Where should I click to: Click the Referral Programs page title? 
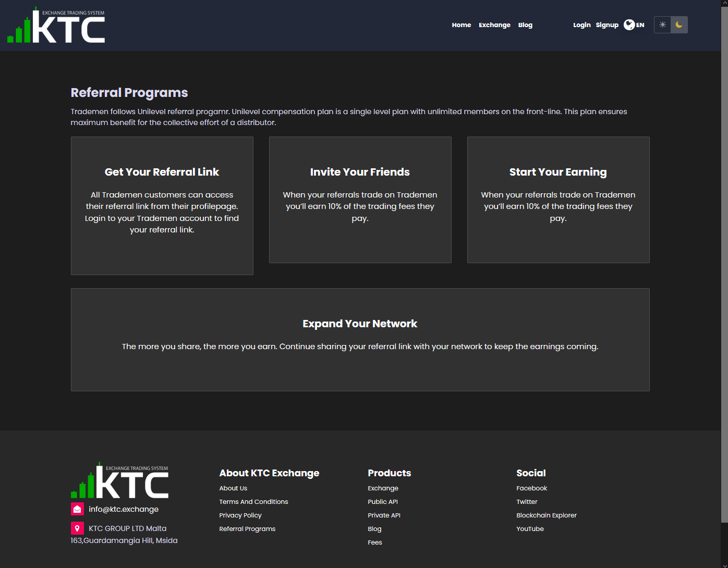point(129,93)
